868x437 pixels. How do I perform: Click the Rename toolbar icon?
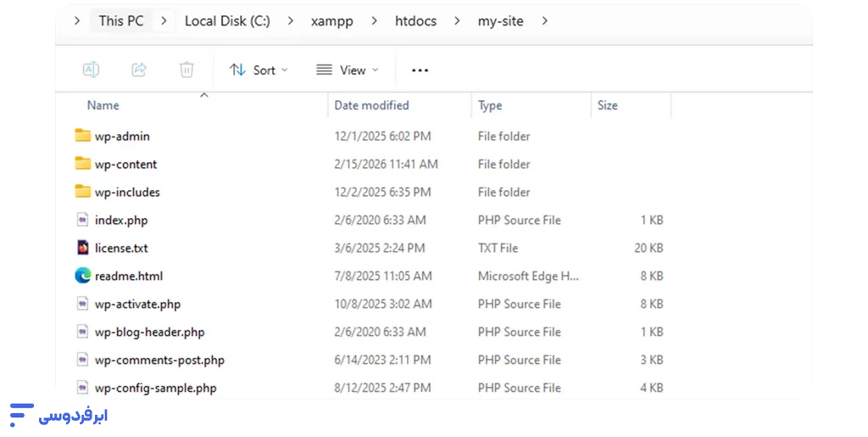[x=91, y=70]
